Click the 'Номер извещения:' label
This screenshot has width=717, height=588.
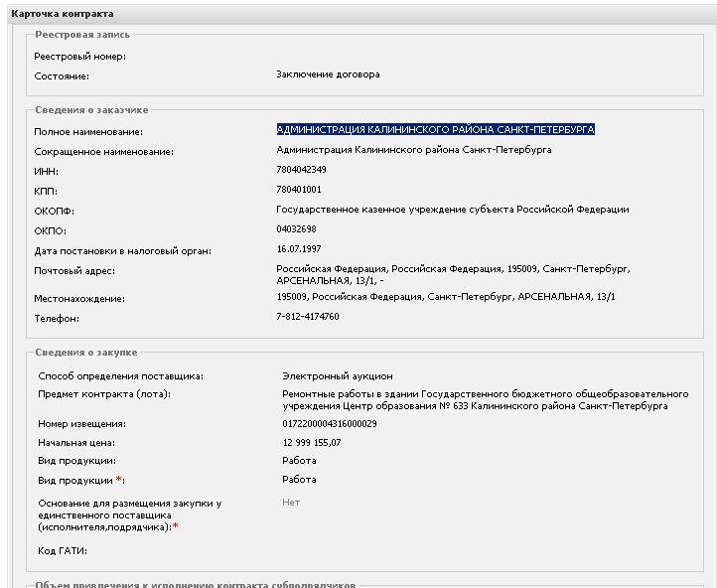tap(81, 424)
